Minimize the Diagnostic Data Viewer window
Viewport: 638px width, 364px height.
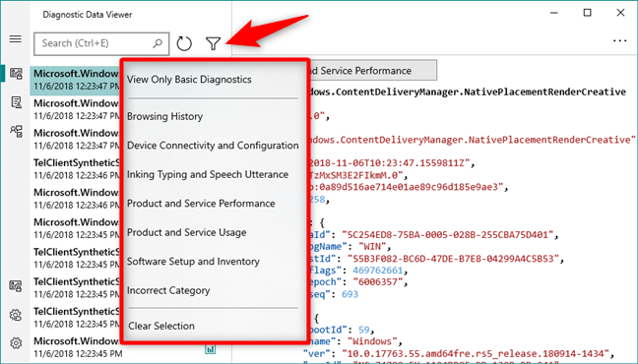tap(553, 13)
